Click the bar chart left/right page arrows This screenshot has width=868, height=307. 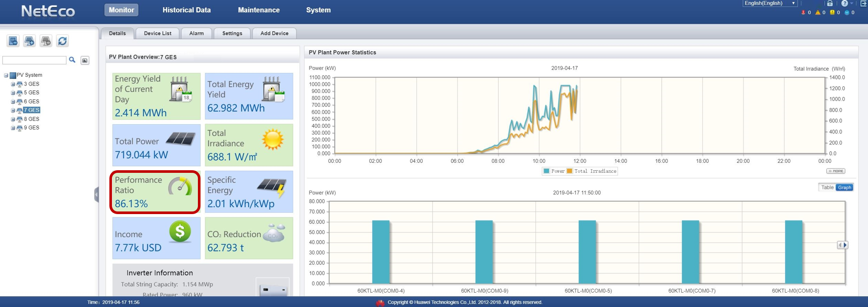pos(842,245)
